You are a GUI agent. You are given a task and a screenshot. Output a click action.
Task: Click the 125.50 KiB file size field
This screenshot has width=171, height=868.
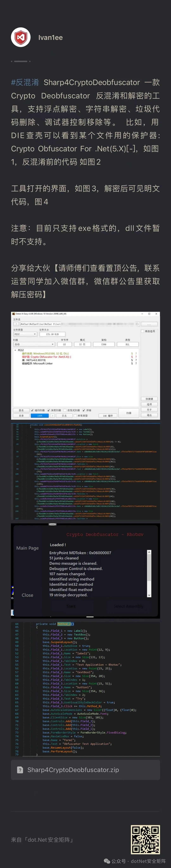click(52, 334)
